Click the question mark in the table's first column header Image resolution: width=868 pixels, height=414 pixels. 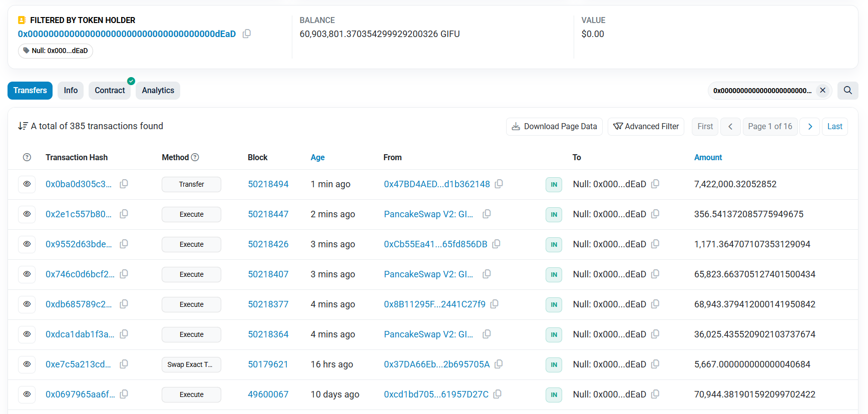(x=27, y=157)
